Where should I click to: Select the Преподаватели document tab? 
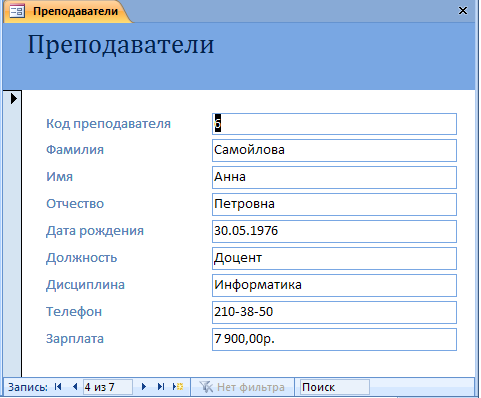pos(68,11)
